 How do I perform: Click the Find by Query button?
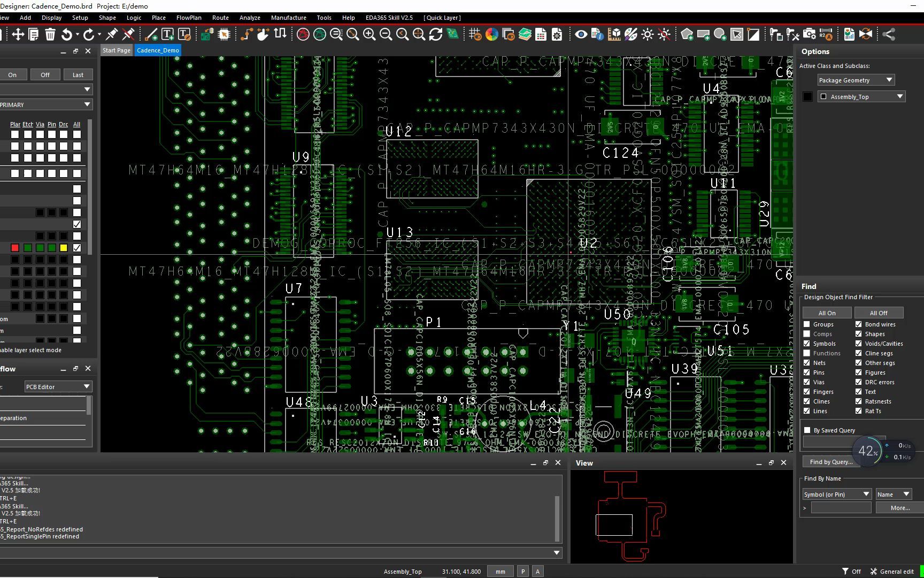pyautogui.click(x=830, y=462)
